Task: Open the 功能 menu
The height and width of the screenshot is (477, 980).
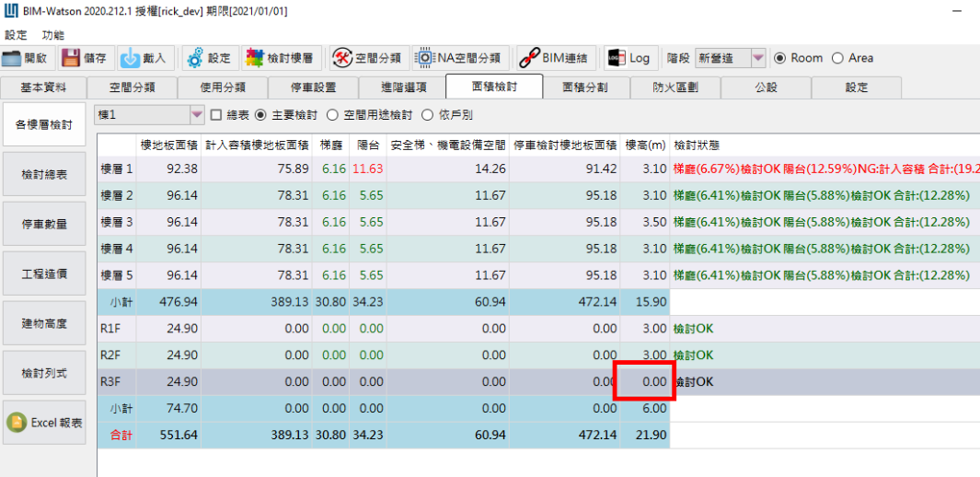Action: [53, 35]
